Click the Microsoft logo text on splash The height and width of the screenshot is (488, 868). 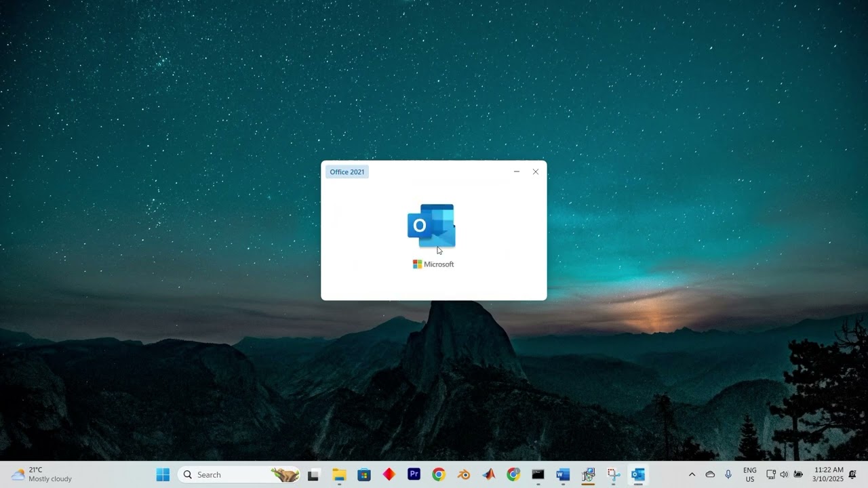tap(433, 264)
